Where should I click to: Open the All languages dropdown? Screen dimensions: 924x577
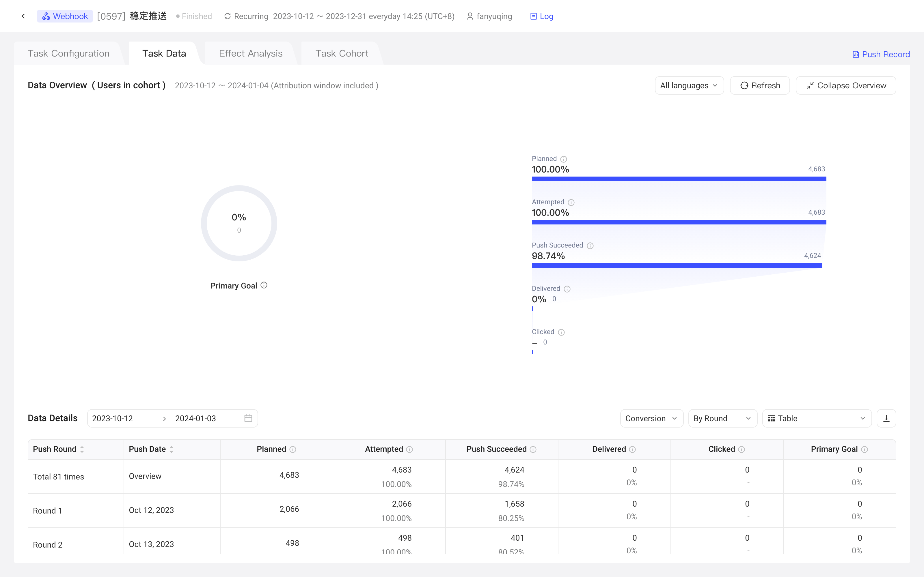[x=689, y=85]
